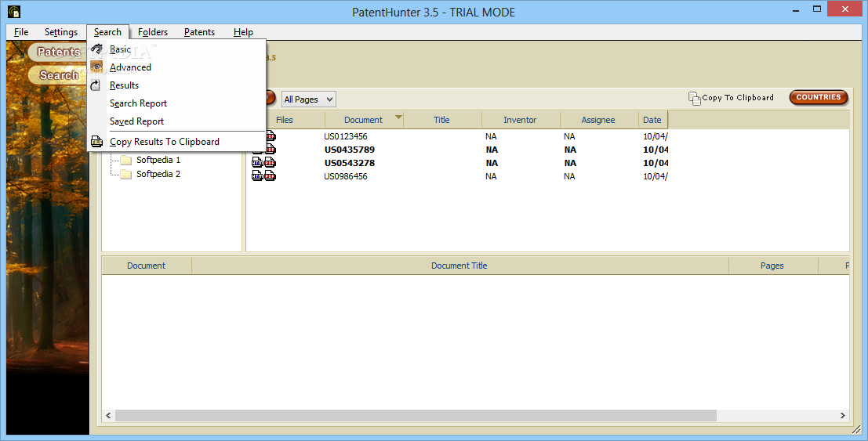
Task: Open the HTM file icon for US0986456
Action: (257, 176)
